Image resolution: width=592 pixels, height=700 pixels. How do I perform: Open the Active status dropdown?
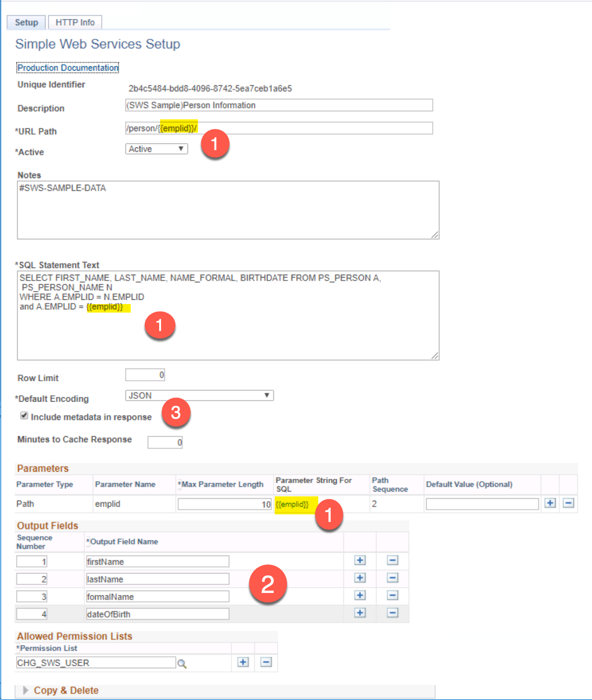pyautogui.click(x=157, y=149)
